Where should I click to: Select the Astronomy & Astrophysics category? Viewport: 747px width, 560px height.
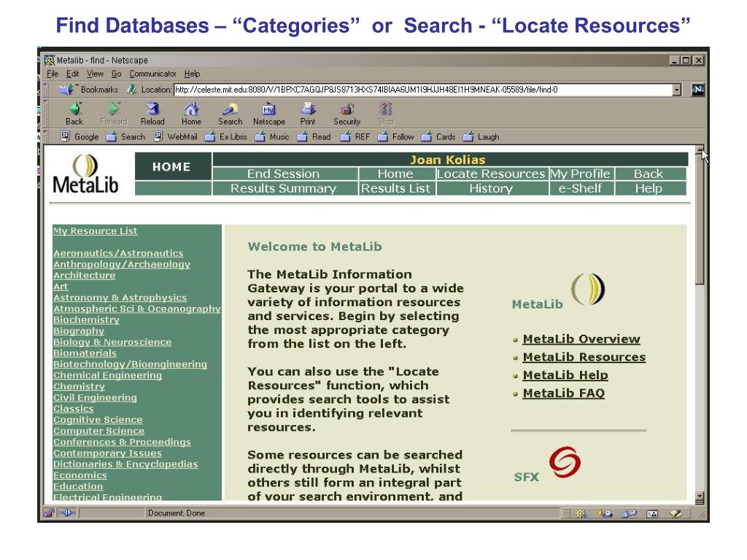point(120,297)
